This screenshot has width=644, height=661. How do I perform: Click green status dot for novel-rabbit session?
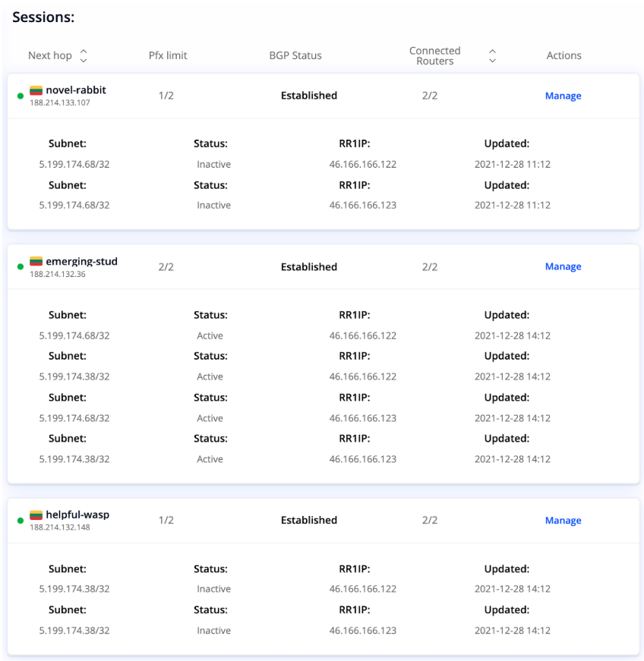click(x=21, y=96)
